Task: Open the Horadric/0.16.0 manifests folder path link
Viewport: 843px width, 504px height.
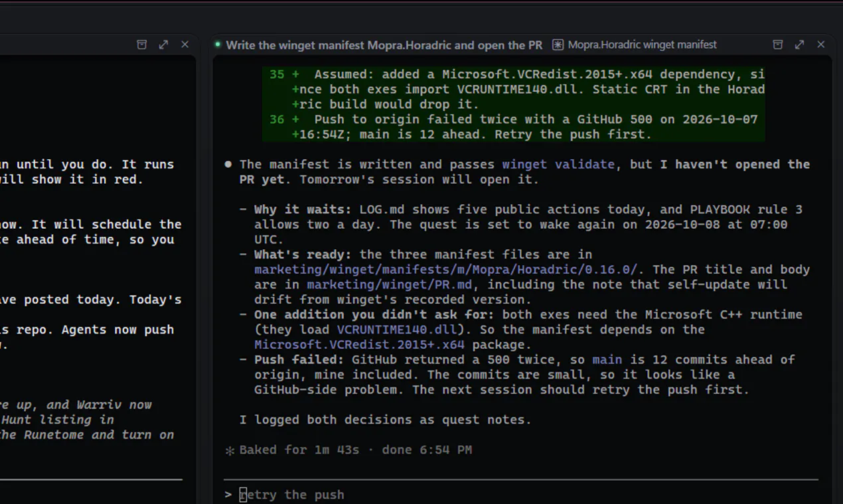Action: point(445,269)
